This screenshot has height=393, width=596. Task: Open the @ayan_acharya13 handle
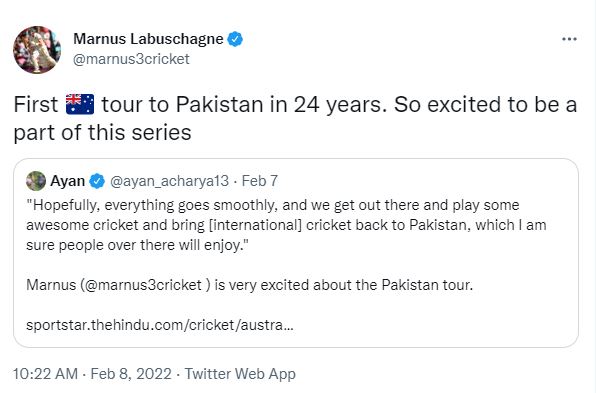pyautogui.click(x=170, y=181)
